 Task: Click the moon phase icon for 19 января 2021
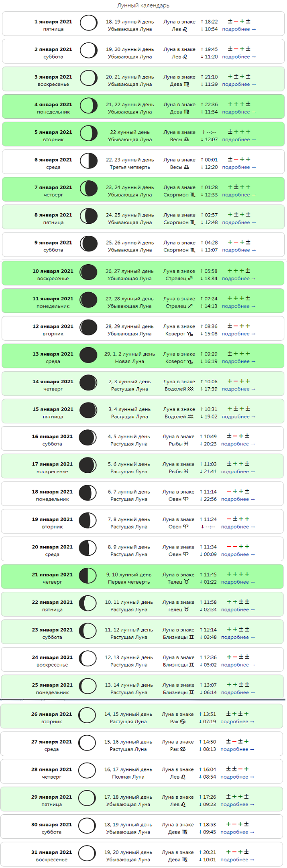[x=88, y=521]
